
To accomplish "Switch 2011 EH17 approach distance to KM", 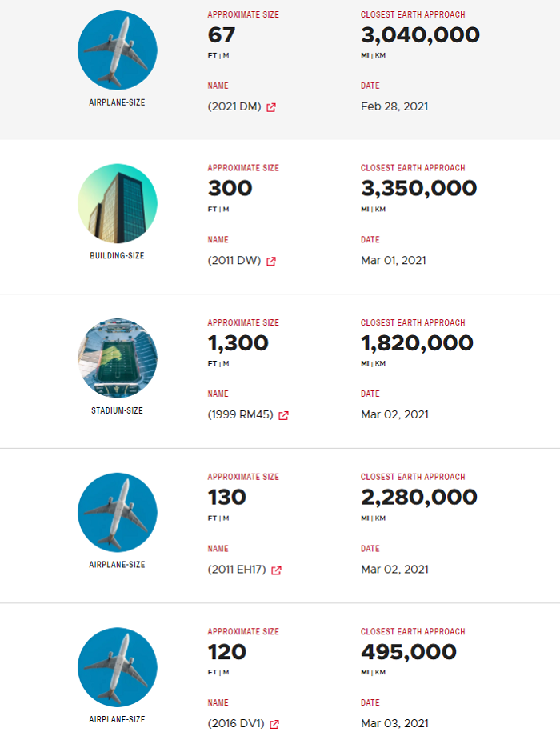I will 380,518.
